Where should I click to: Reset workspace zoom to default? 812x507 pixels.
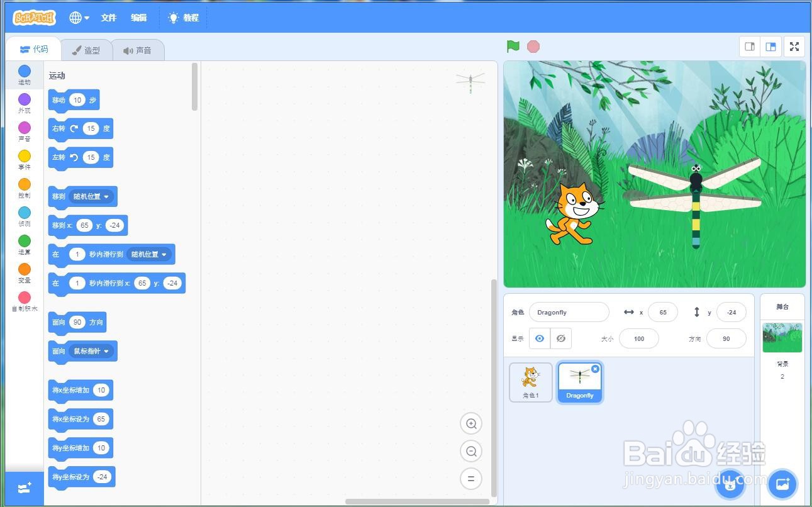(x=471, y=479)
